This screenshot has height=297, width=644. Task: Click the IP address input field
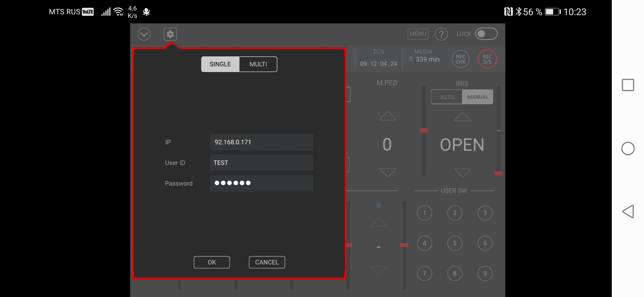pyautogui.click(x=261, y=142)
